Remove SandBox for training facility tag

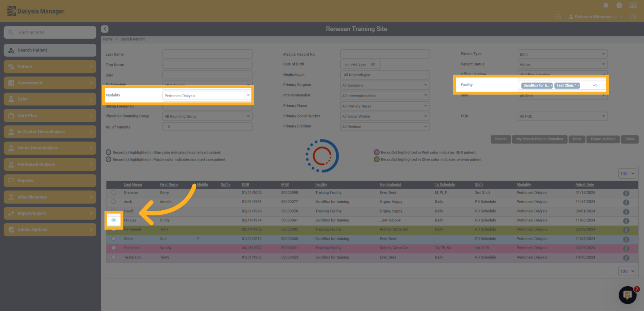pos(551,85)
